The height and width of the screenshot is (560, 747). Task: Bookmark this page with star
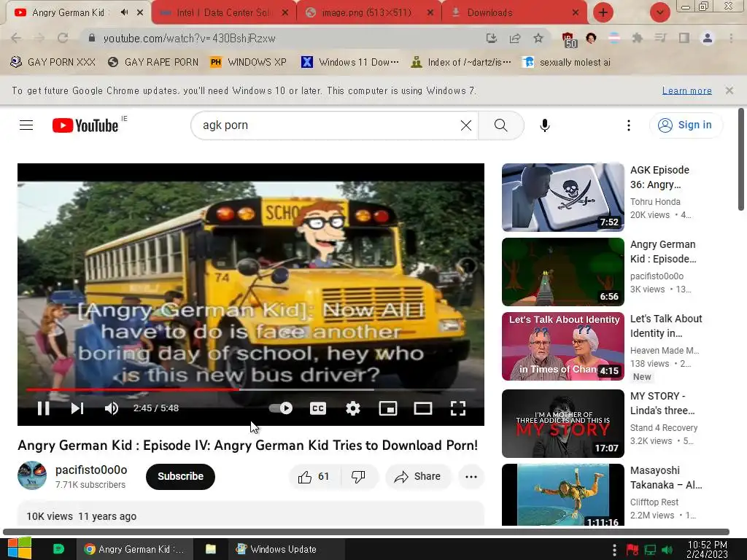pos(538,38)
